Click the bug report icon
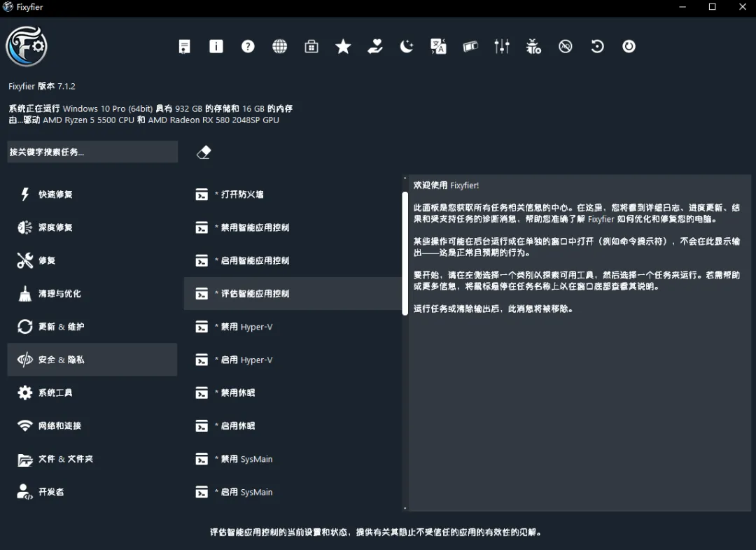The image size is (756, 550). (533, 46)
